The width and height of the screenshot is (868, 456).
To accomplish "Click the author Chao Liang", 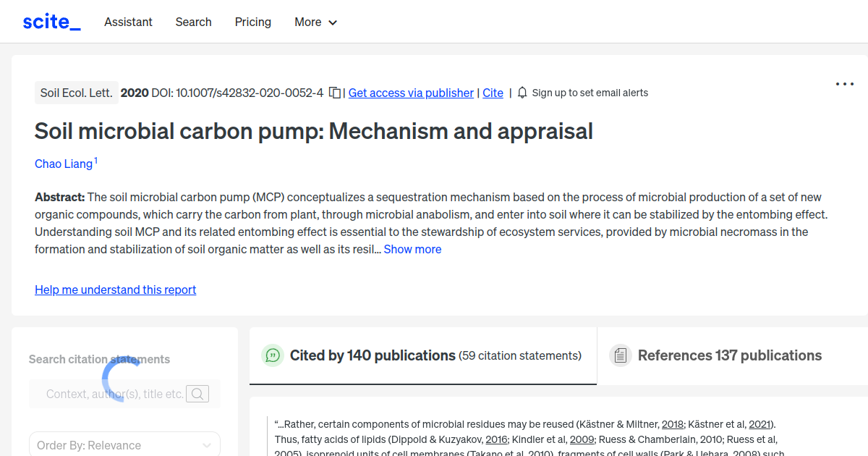I will coord(63,164).
